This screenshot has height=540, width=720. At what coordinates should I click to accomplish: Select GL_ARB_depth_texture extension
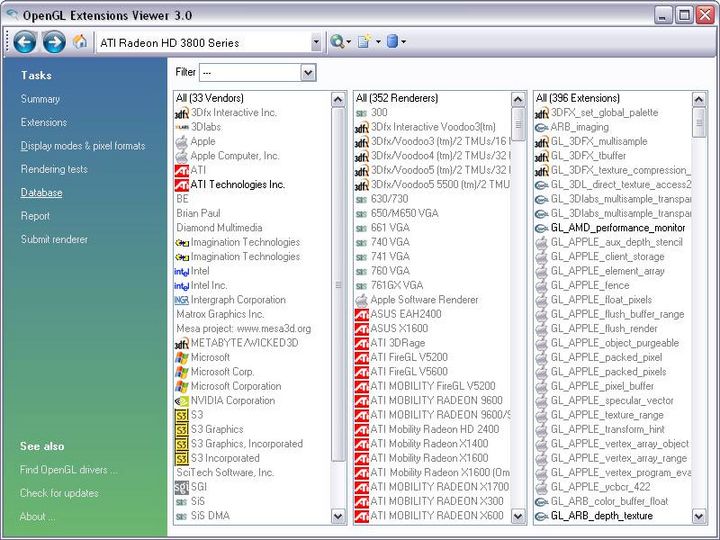[x=602, y=516]
